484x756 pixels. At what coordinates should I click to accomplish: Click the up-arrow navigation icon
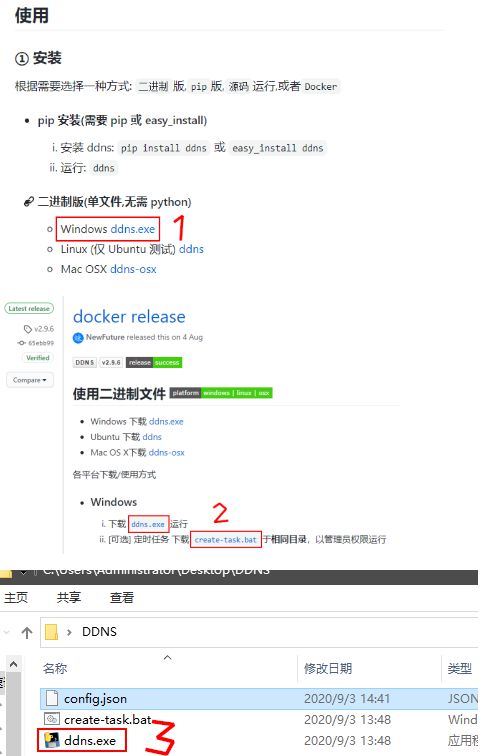point(27,632)
